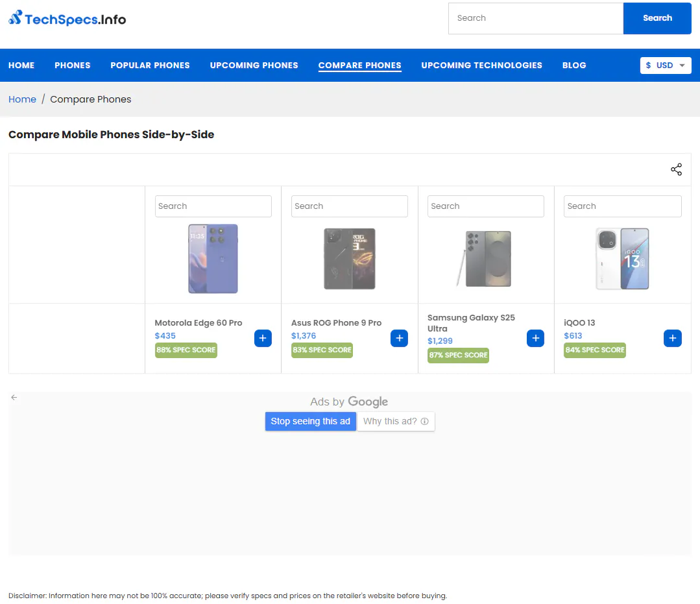Click plus button for Samsung Galaxy S25 Ultra
Viewport: 700px width, 604px height.
click(x=535, y=339)
